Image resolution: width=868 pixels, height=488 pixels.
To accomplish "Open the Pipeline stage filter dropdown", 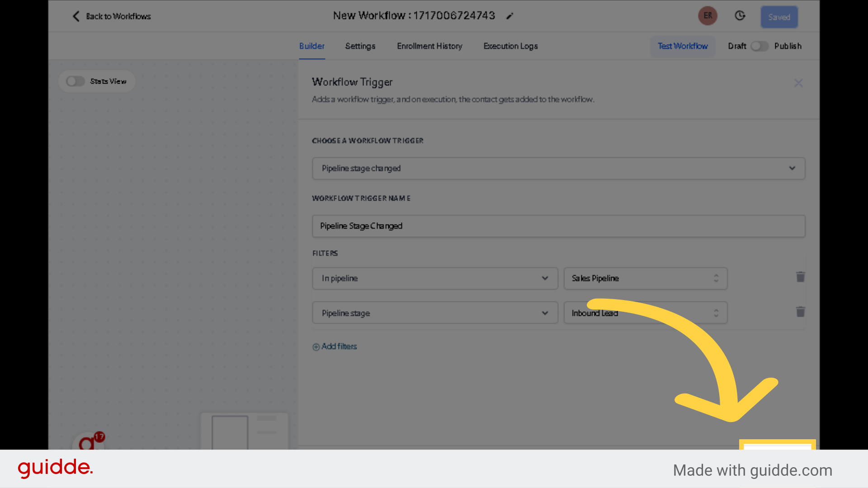I will click(435, 313).
